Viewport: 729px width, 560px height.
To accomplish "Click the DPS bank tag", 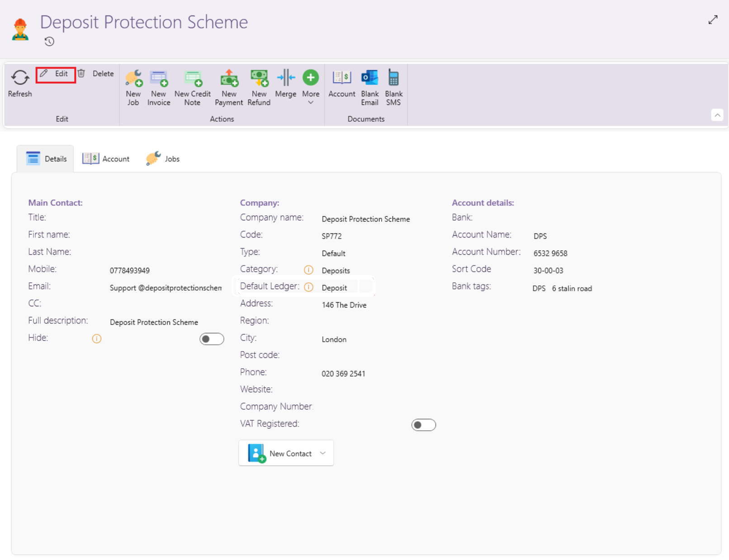I will point(539,289).
